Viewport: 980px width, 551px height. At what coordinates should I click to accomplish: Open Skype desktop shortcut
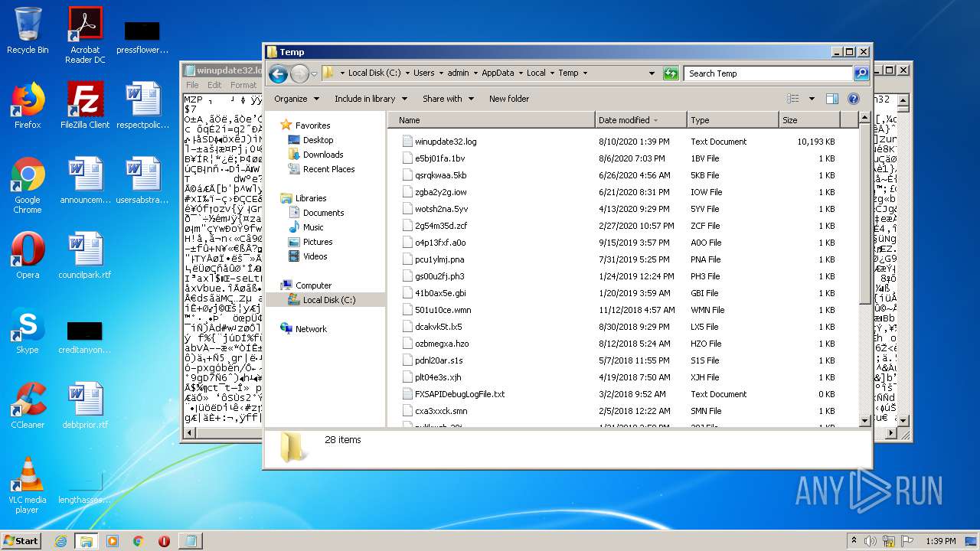(x=28, y=331)
